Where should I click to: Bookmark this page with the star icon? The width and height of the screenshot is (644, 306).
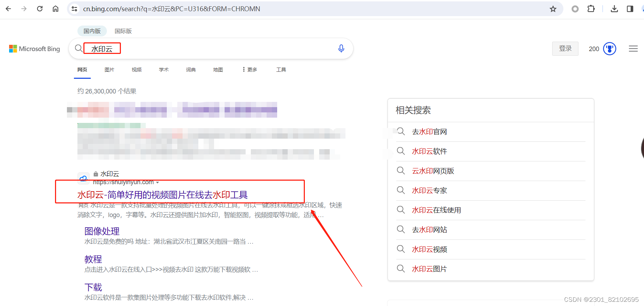coord(553,9)
